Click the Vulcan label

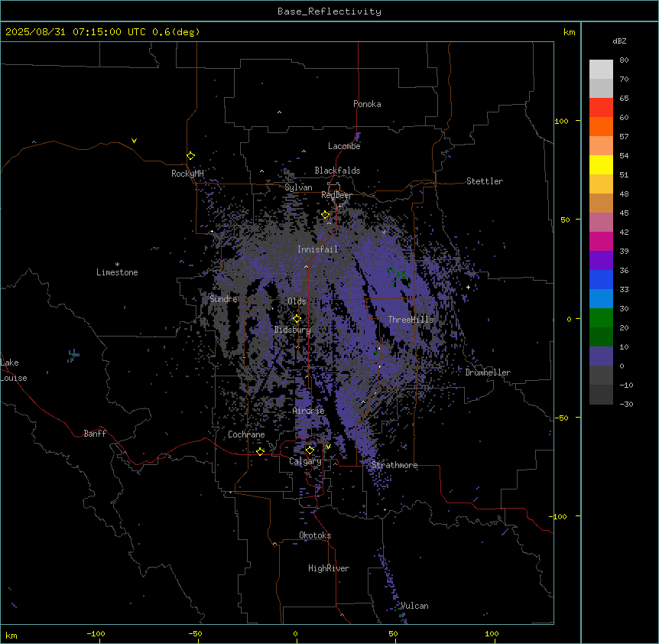click(x=415, y=606)
